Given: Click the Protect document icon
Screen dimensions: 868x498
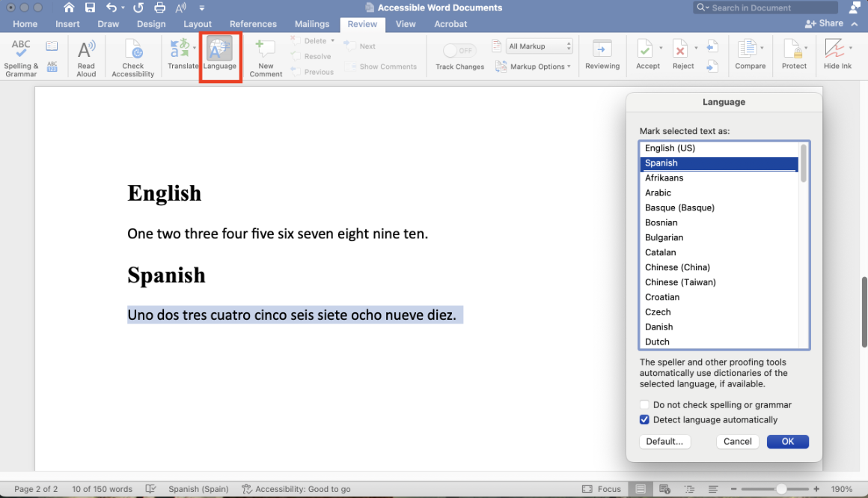Looking at the screenshot, I should pos(794,52).
